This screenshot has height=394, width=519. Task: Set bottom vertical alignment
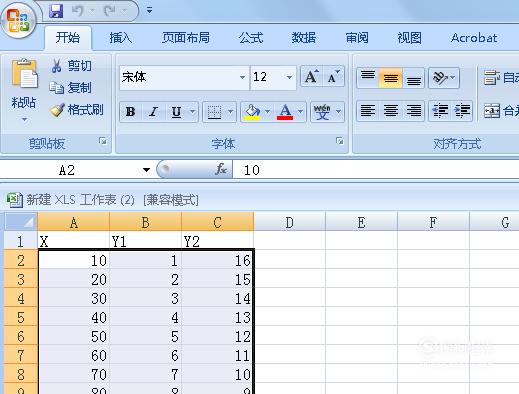tap(413, 78)
